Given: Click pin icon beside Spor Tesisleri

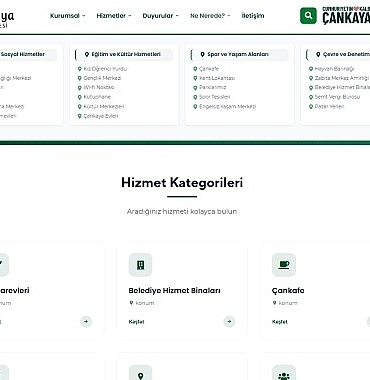Looking at the screenshot, I should (x=195, y=97).
